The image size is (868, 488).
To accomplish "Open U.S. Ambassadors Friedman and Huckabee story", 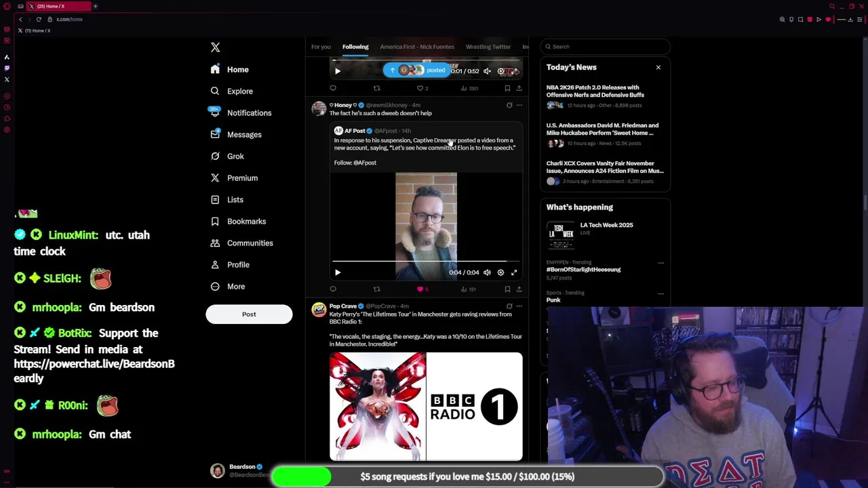I will coord(605,134).
